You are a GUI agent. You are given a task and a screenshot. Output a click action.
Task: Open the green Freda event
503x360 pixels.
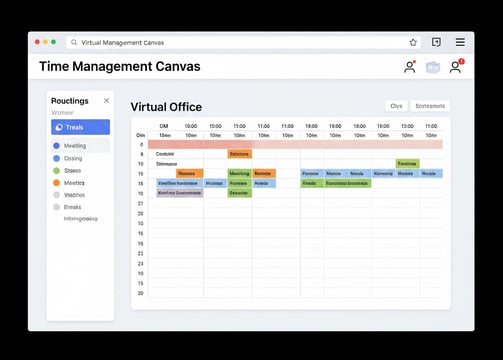pyautogui.click(x=312, y=183)
